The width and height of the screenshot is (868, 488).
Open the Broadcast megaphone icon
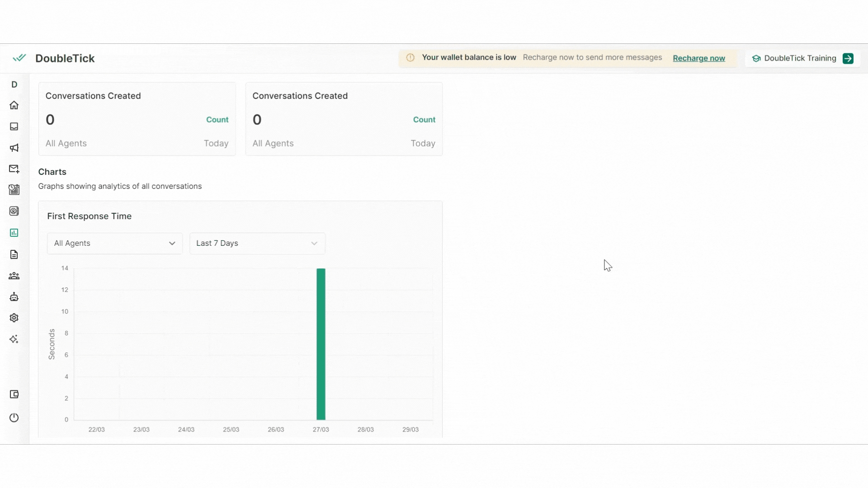(14, 148)
